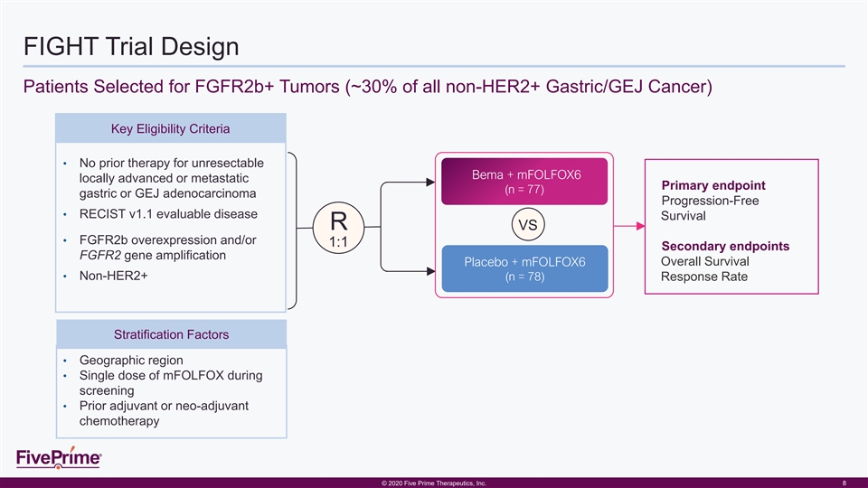The width and height of the screenshot is (868, 488).
Task: Click the Geographic region bullet
Action: [x=131, y=360]
